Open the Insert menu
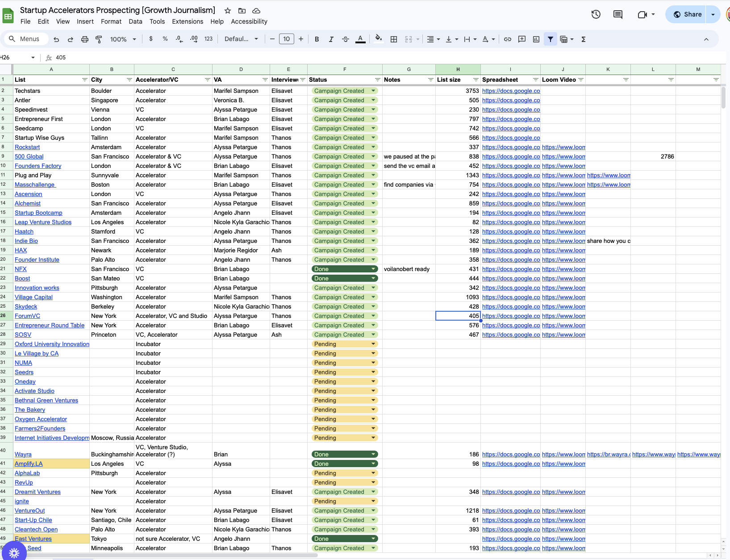Viewport: 730px width, 560px height. point(85,21)
